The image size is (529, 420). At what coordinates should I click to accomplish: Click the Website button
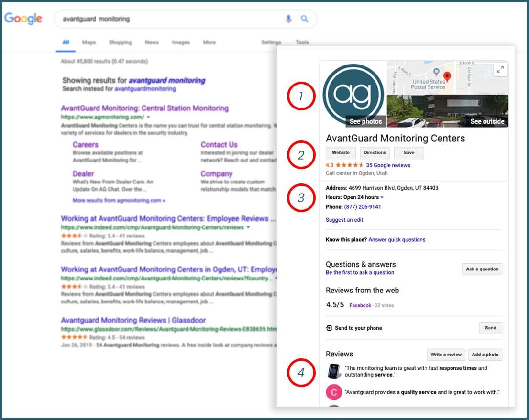[x=341, y=153]
